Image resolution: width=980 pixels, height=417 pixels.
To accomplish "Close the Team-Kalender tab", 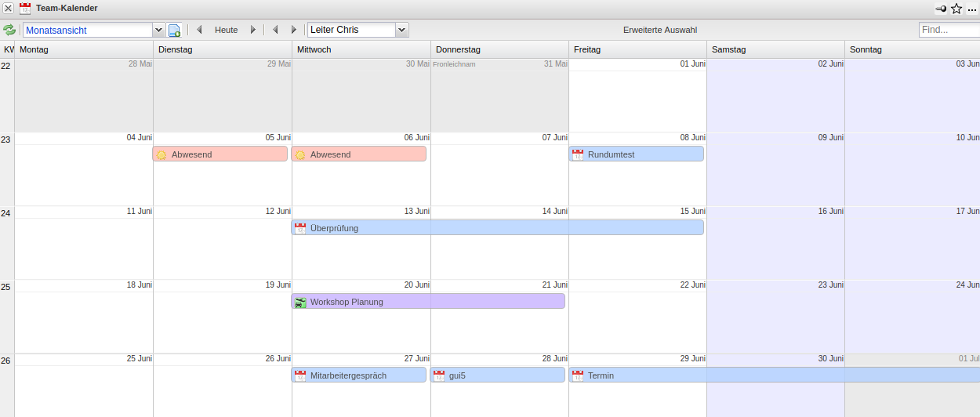I will click(x=8, y=9).
